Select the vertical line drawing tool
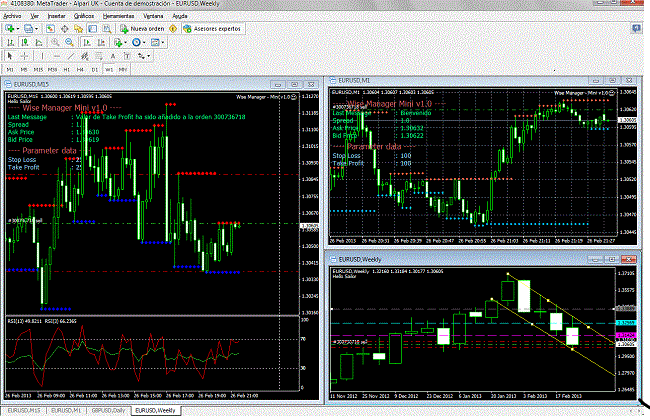Viewport: 650px width, 420px height. click(42, 56)
